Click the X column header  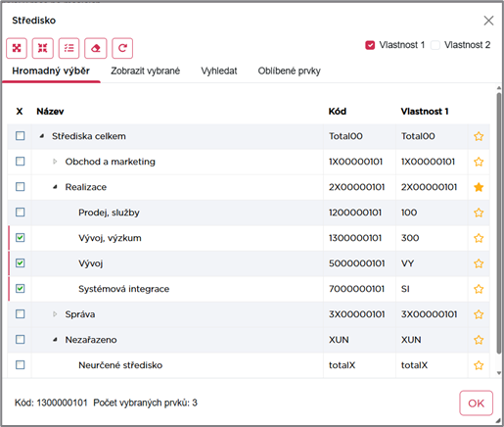20,112
